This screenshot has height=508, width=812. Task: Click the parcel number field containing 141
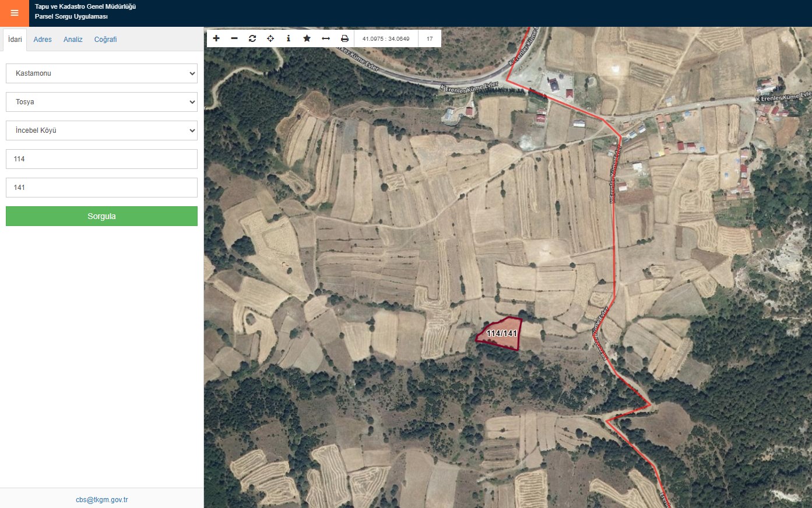(x=101, y=188)
